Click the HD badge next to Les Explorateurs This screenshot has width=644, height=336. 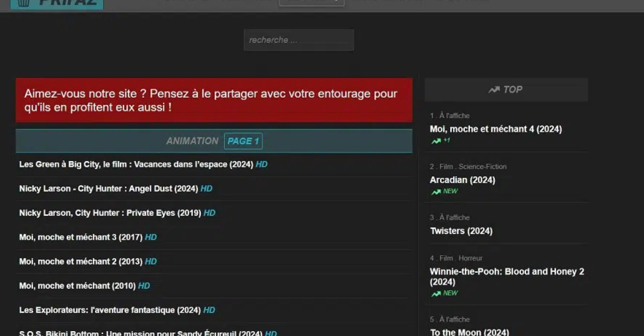[x=209, y=310]
